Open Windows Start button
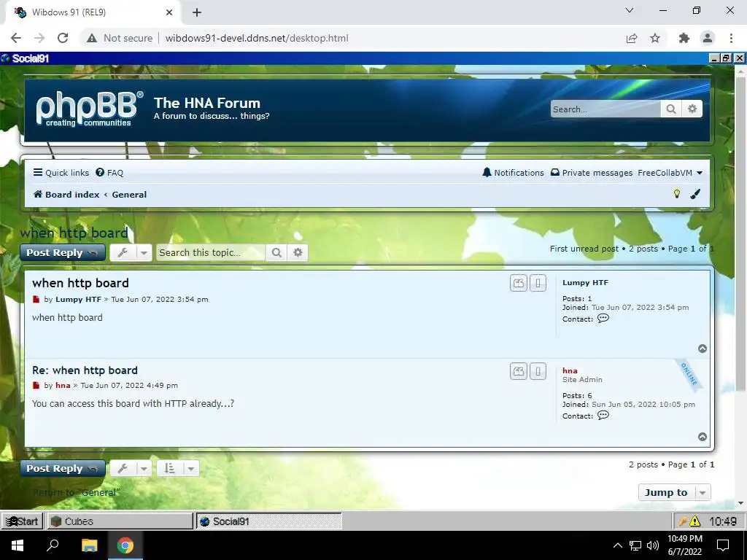 tap(18, 545)
